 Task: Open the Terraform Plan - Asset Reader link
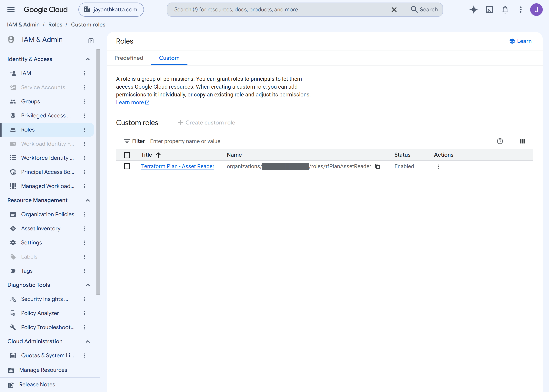(x=178, y=166)
